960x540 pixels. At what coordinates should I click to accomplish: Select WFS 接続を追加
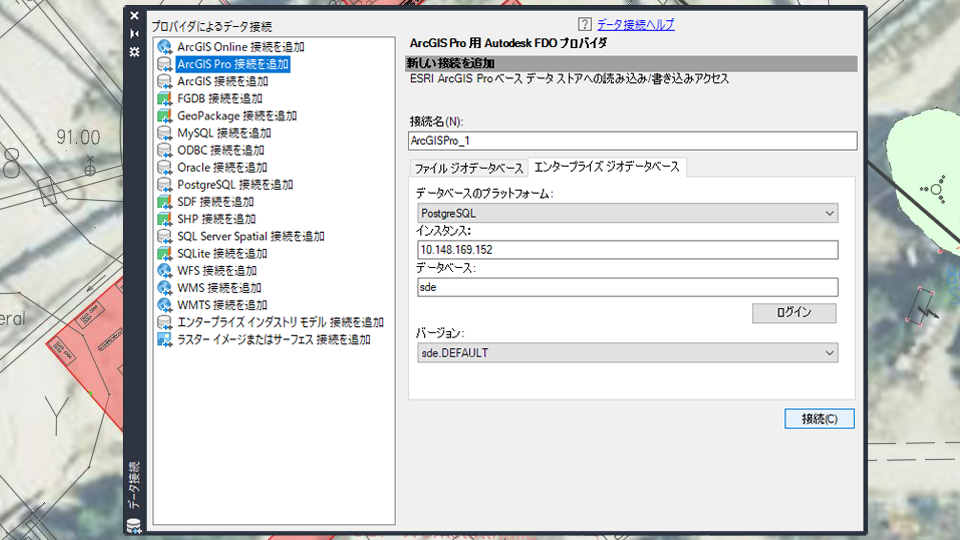tap(217, 270)
